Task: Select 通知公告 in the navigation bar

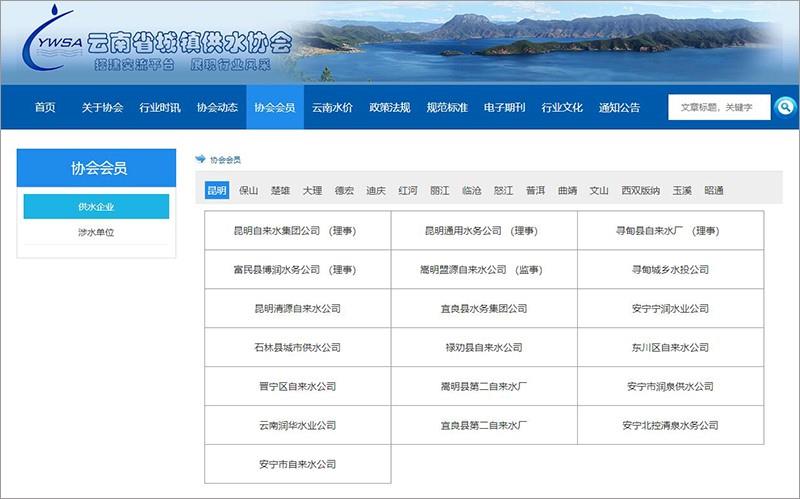Action: (619, 108)
